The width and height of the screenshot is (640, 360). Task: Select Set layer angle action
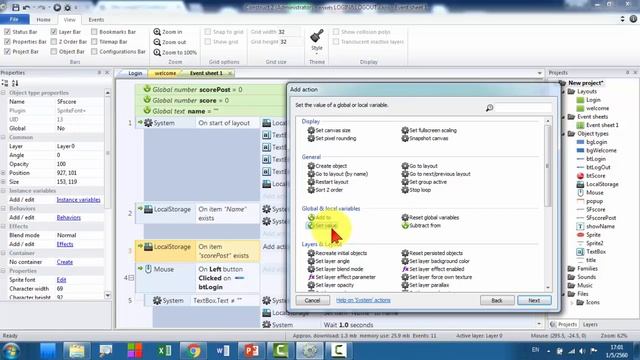[x=329, y=261]
